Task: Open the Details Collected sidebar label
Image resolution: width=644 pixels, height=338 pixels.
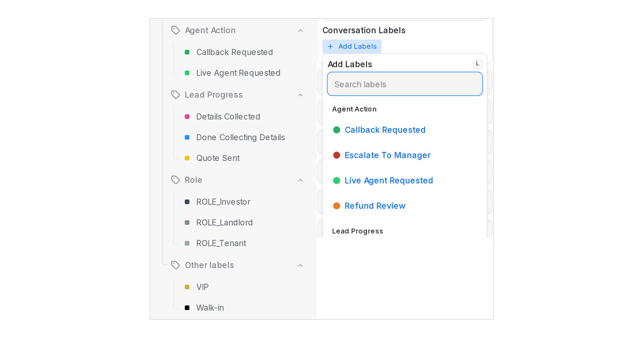Action: point(228,116)
